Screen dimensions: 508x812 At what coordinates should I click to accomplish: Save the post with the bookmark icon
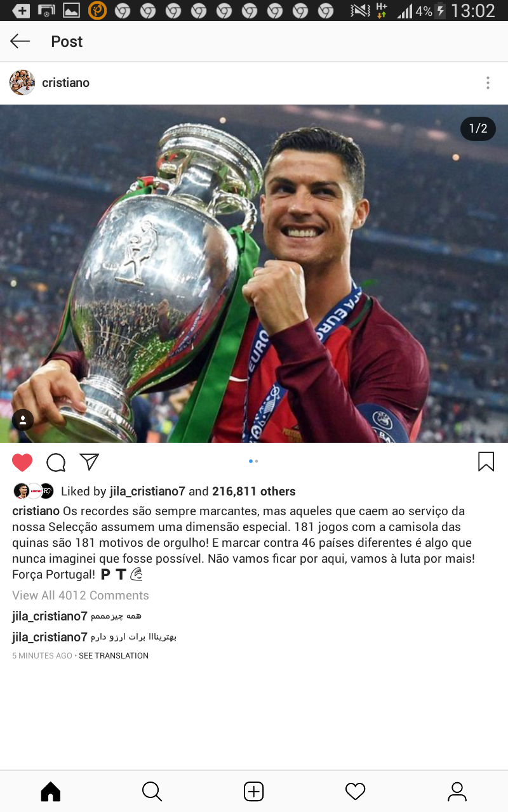click(486, 461)
